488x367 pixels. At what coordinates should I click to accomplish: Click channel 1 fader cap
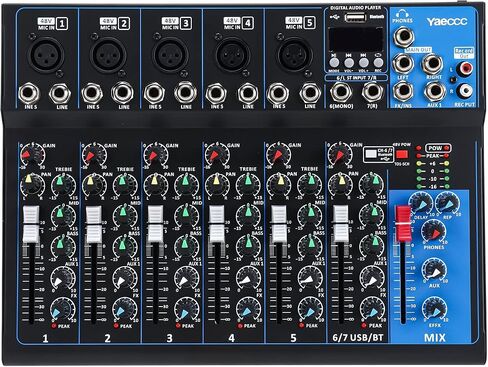[31, 224]
